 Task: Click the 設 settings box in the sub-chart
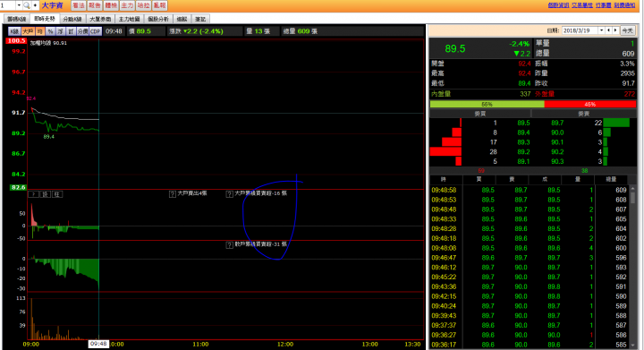coord(46,194)
